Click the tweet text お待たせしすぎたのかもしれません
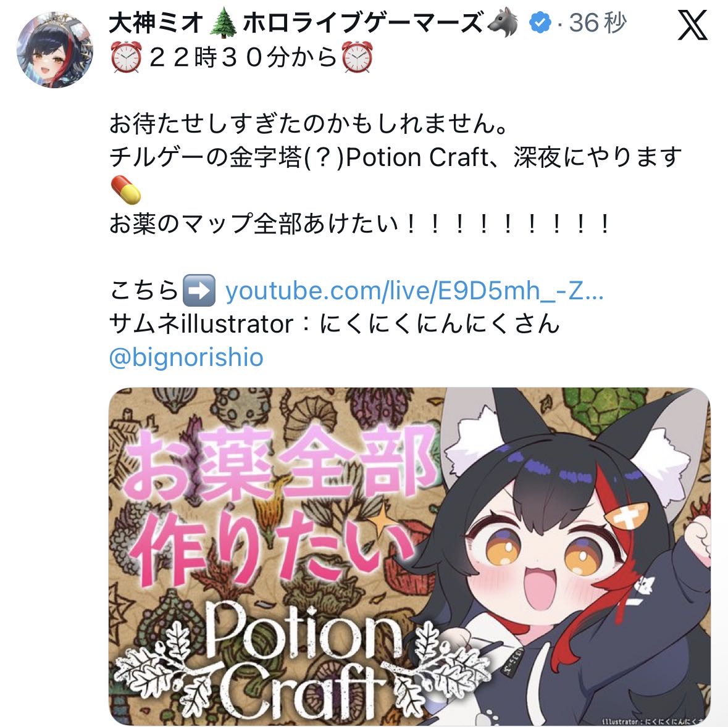The width and height of the screenshot is (728, 727). coord(309,123)
